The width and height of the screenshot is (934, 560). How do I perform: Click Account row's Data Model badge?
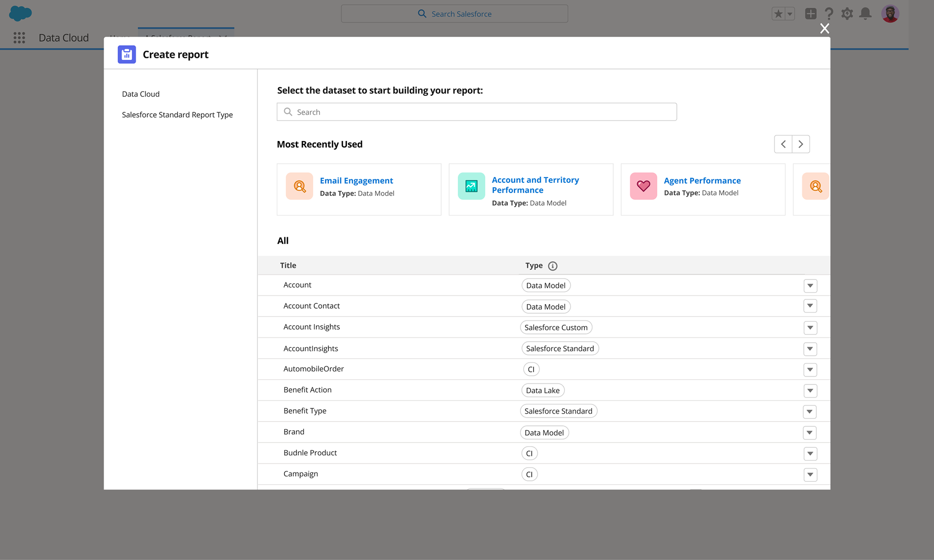546,285
